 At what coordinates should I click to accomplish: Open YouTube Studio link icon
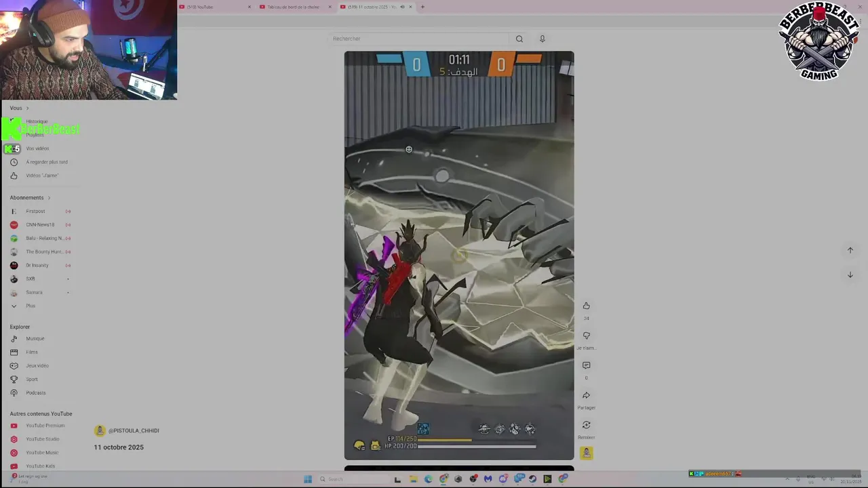pyautogui.click(x=14, y=439)
